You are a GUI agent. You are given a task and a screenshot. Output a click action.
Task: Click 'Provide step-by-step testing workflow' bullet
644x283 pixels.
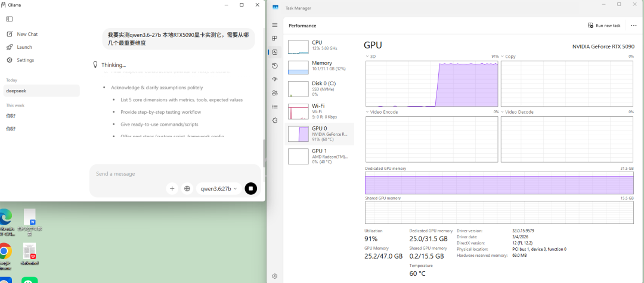[160, 112]
